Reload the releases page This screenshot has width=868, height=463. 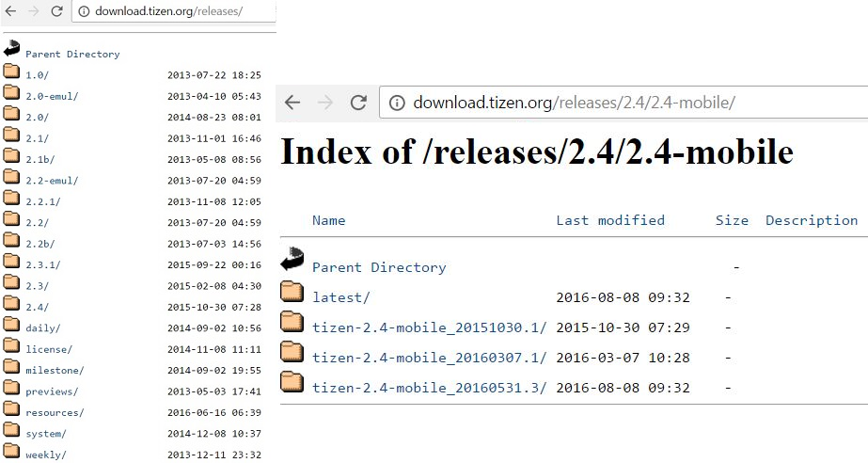pos(56,11)
